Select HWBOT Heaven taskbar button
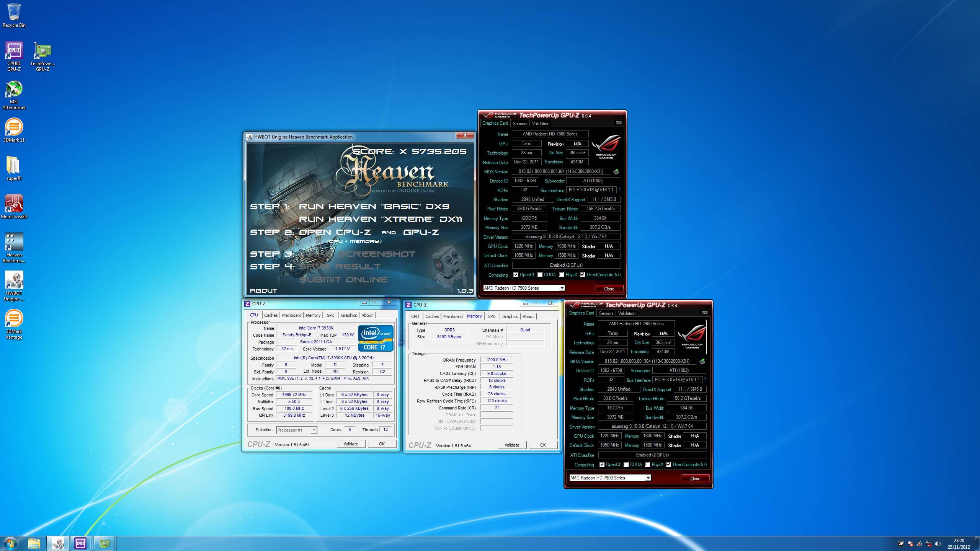Viewport: 980px width, 551px height. (58, 543)
